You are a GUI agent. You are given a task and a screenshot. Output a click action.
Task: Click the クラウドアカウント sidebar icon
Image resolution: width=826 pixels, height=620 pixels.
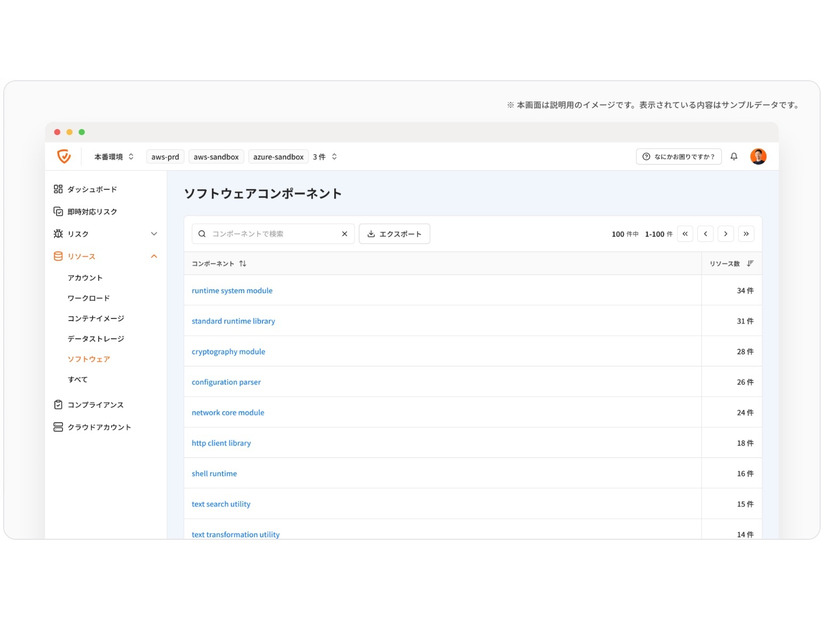58,426
